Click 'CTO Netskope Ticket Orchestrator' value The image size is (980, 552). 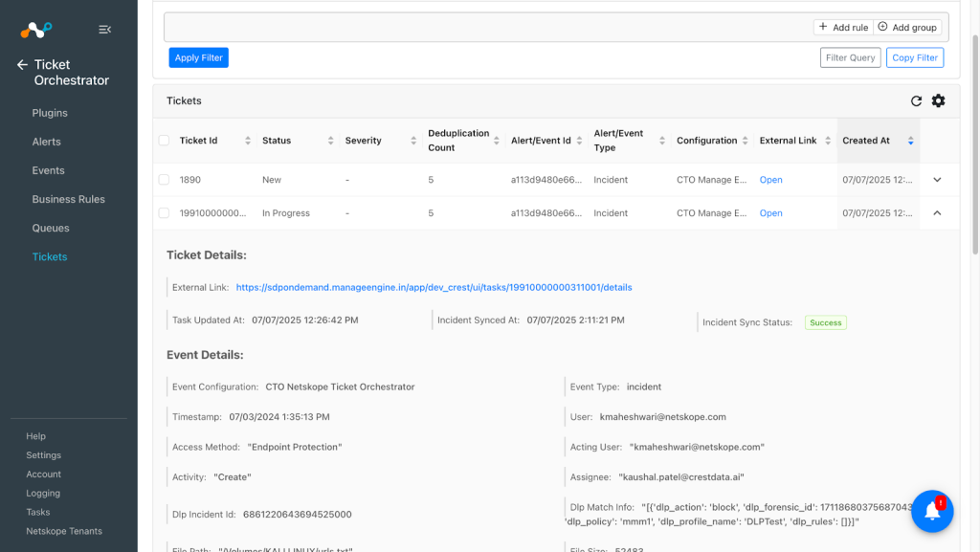pos(340,386)
